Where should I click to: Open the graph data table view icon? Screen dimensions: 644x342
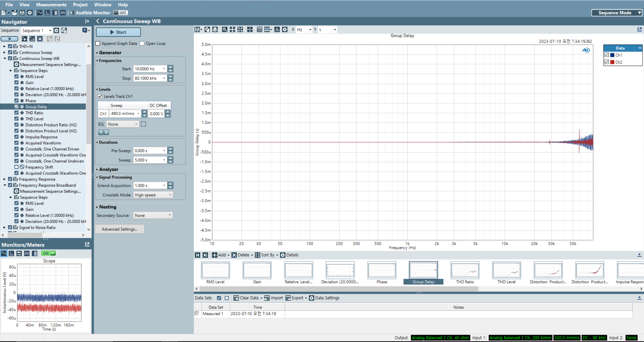point(259,30)
